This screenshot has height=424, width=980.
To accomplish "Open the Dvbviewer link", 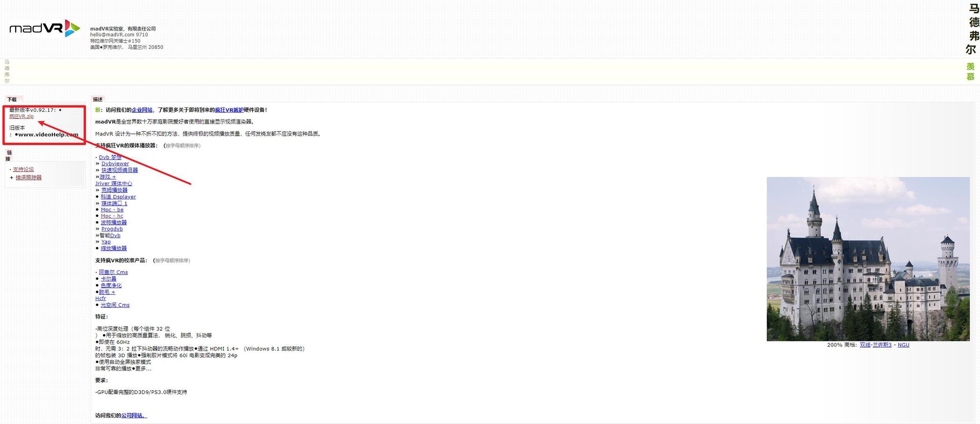I will click(x=115, y=164).
